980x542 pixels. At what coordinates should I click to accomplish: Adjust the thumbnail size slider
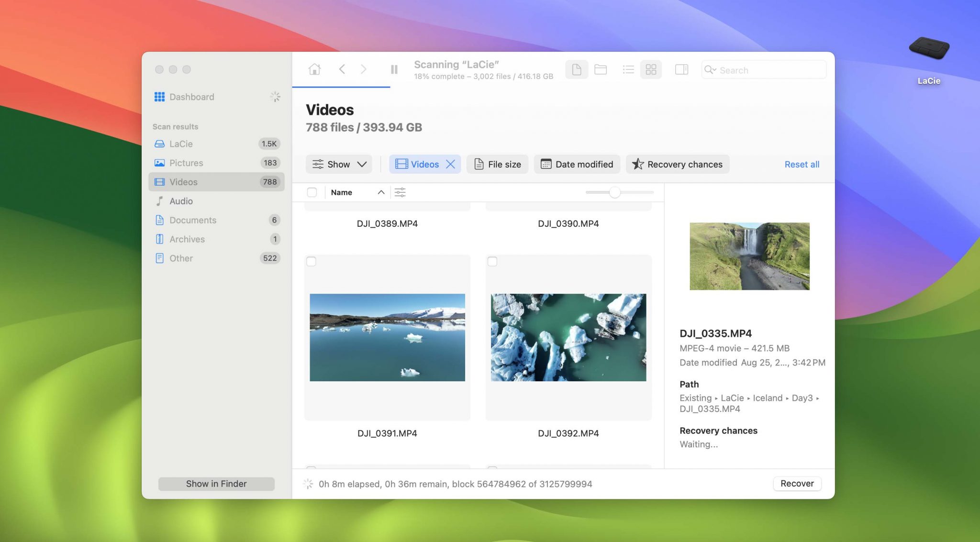(x=615, y=192)
